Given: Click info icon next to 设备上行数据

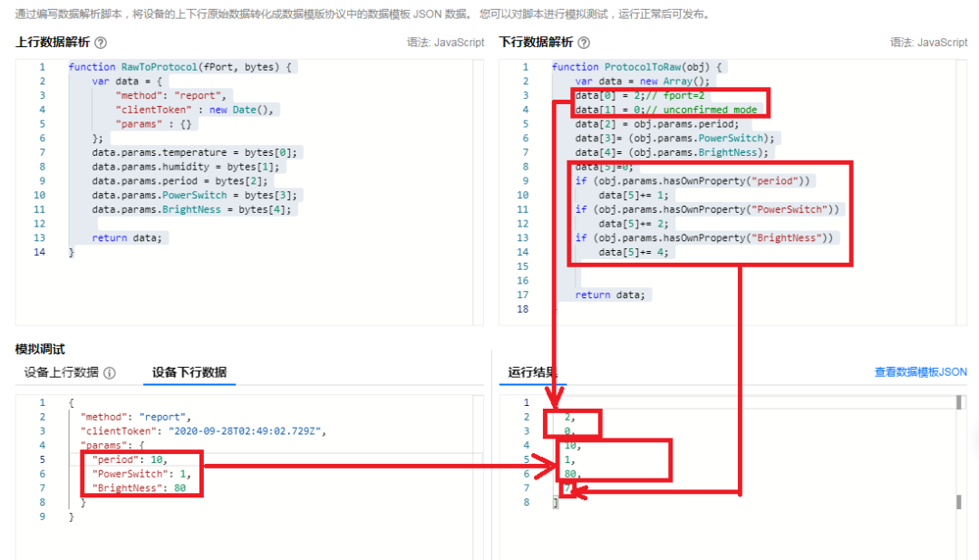Looking at the screenshot, I should tap(110, 372).
